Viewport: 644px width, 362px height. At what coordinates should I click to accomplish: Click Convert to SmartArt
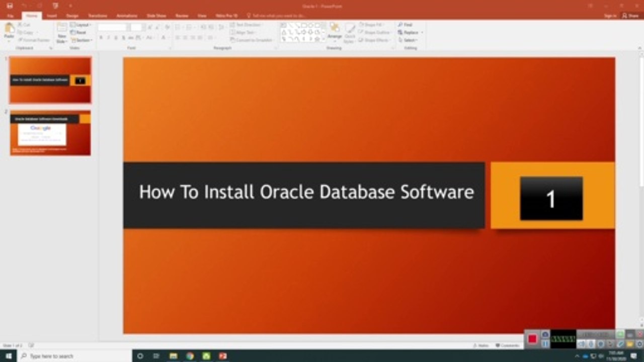click(252, 40)
